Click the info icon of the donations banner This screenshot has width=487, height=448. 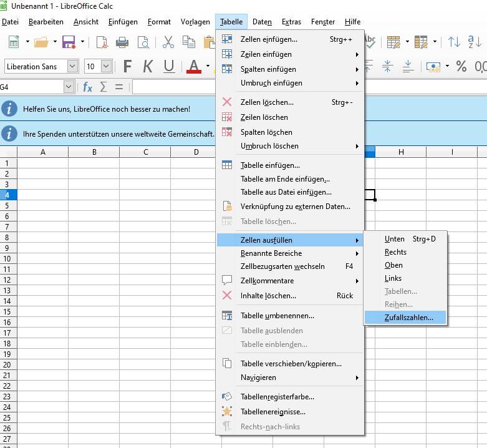pyautogui.click(x=9, y=134)
